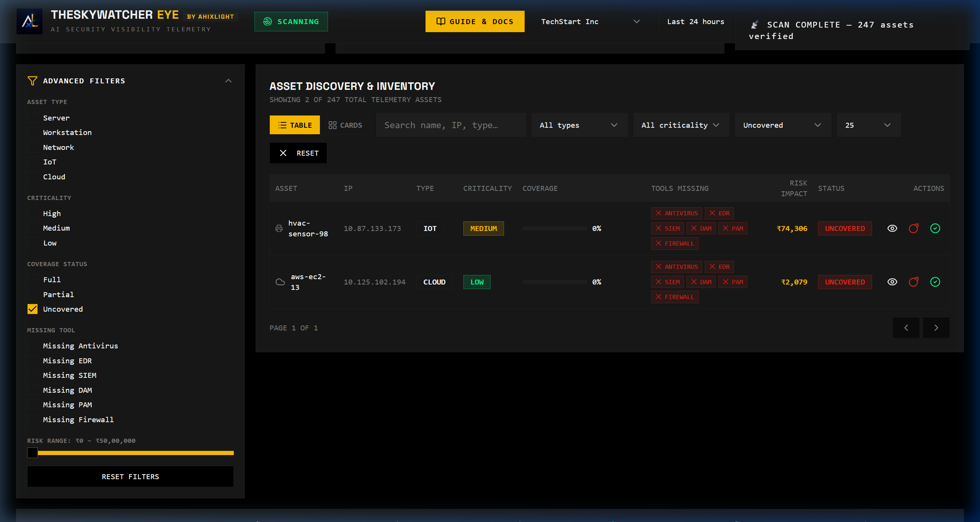The height and width of the screenshot is (522, 980).
Task: Click the satellite icon in scan complete notification
Action: tap(755, 25)
